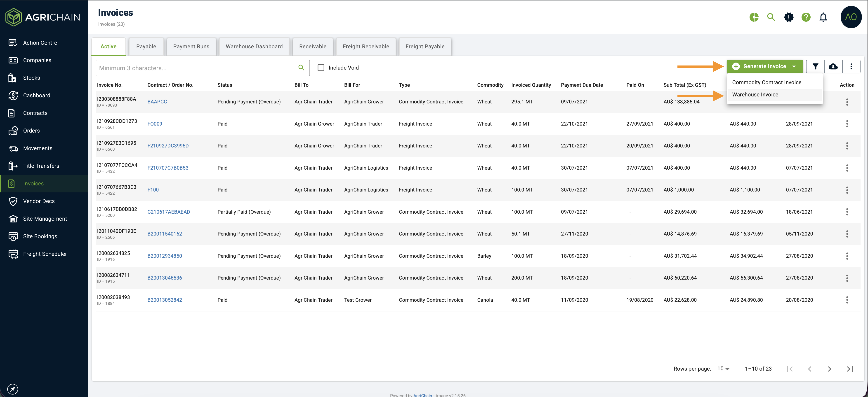This screenshot has height=397, width=868.
Task: Open the notifications bell
Action: 823,17
